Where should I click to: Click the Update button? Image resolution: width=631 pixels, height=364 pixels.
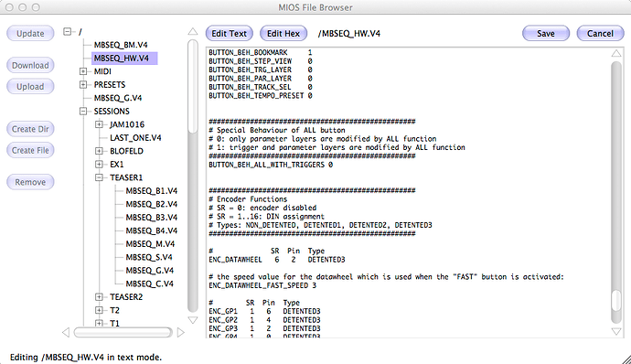pyautogui.click(x=30, y=34)
